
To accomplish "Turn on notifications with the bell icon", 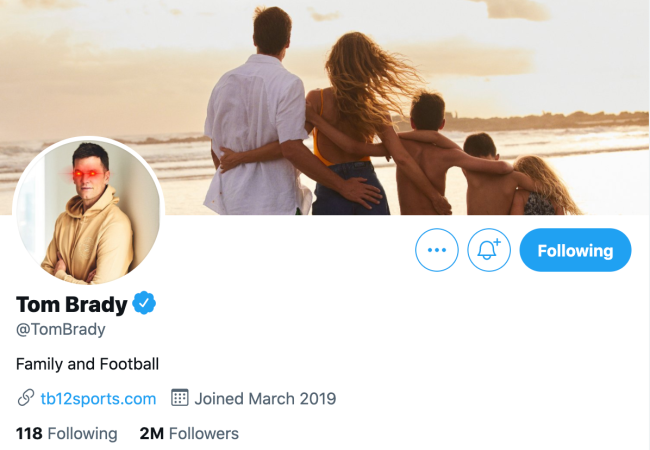I will 489,250.
